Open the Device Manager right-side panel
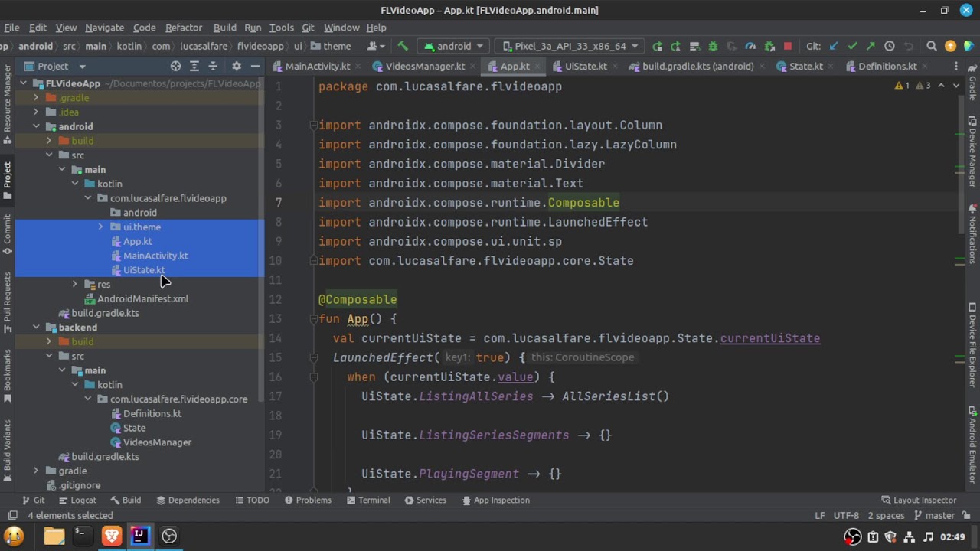The width and height of the screenshot is (980, 551). coord(972,151)
